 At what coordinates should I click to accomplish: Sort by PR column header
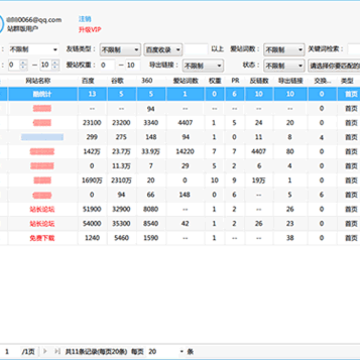click(x=235, y=81)
